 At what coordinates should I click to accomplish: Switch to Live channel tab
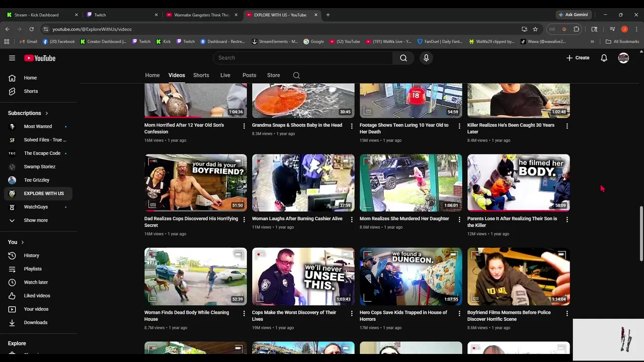click(225, 75)
